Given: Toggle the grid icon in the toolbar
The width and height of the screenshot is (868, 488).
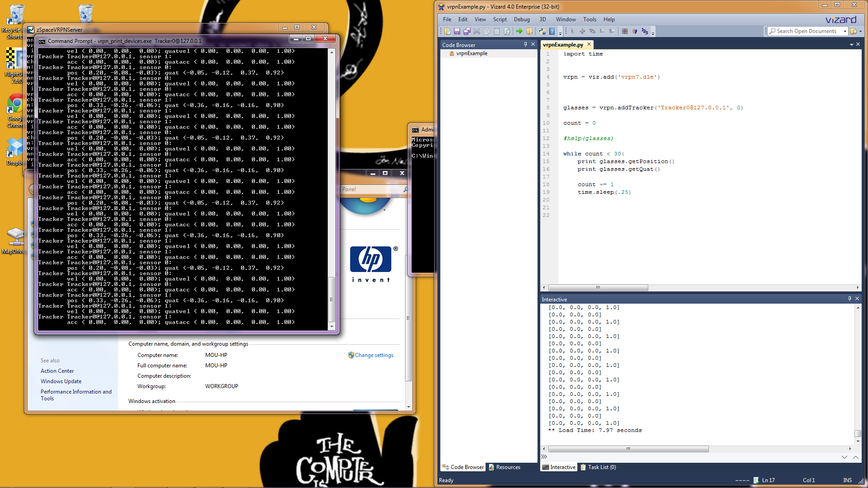Looking at the screenshot, I should click(625, 31).
